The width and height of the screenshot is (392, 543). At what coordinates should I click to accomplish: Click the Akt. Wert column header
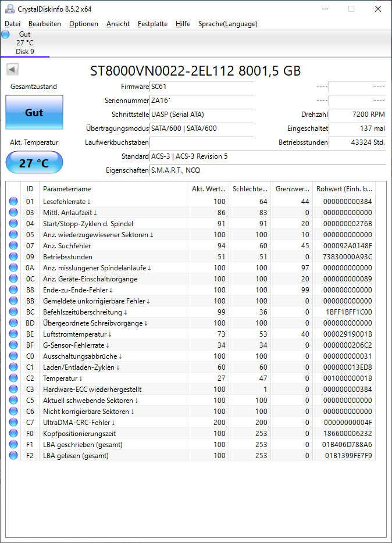point(208,189)
